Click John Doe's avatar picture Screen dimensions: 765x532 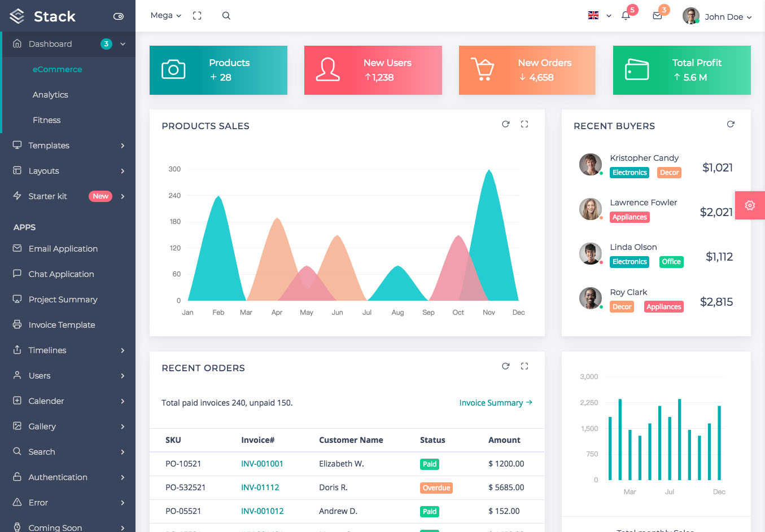691,16
